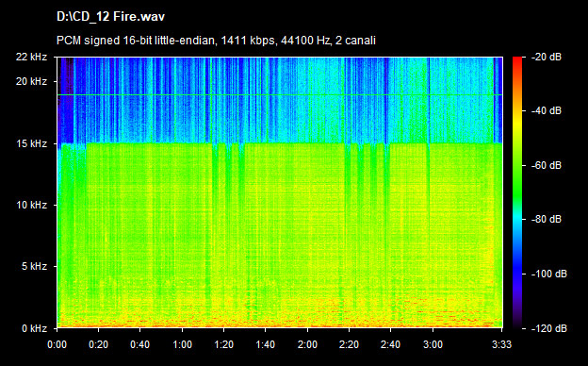Click the -60 dB level on color scale
This screenshot has height=366, width=588.
[547, 165]
